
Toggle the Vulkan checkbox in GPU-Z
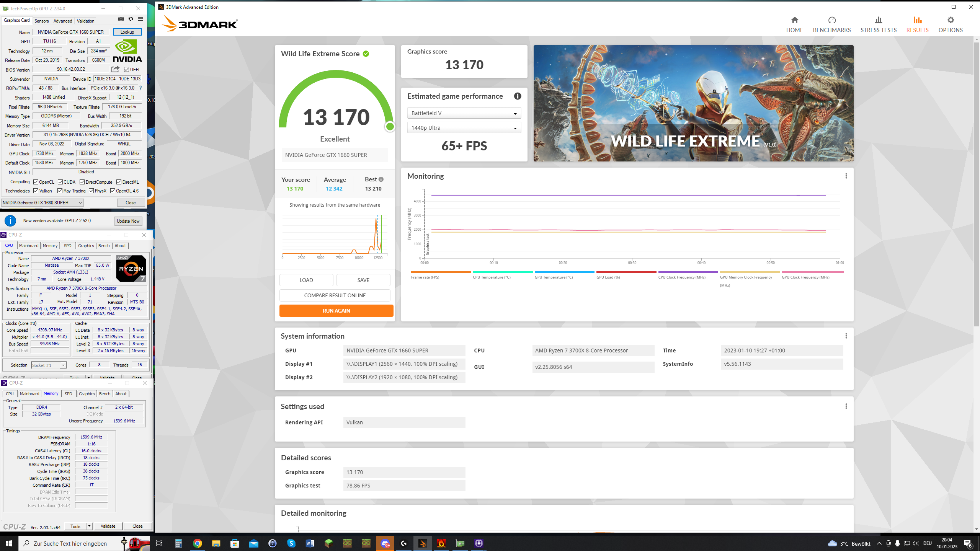[x=36, y=191]
